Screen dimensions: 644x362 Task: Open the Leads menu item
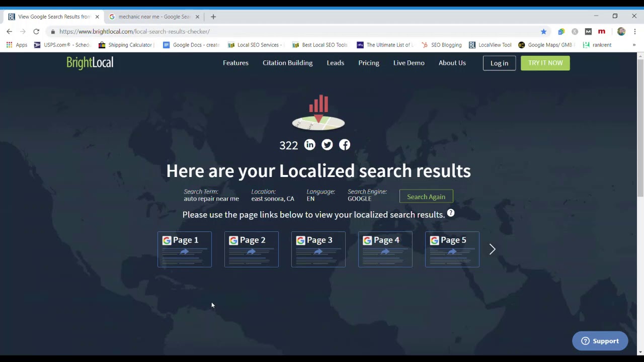335,63
